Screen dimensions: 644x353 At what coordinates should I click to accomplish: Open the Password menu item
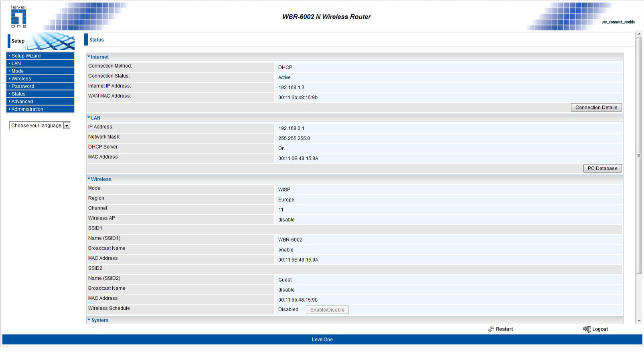[x=23, y=86]
